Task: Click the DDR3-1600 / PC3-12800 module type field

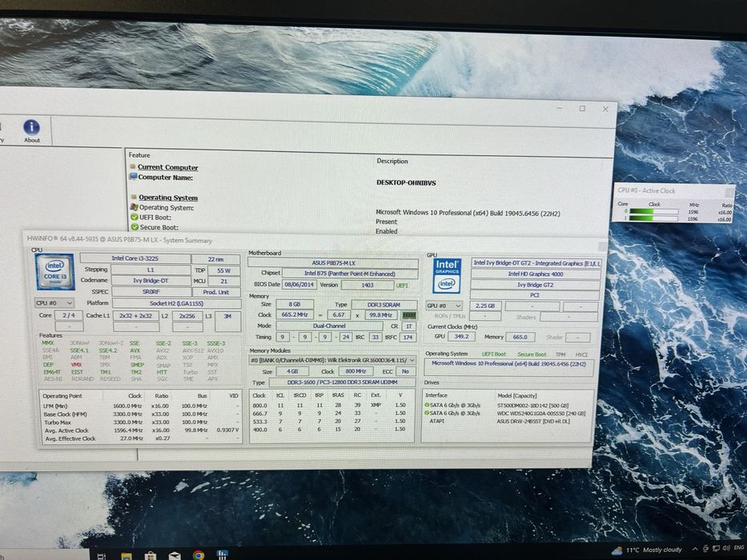Action: click(x=342, y=382)
